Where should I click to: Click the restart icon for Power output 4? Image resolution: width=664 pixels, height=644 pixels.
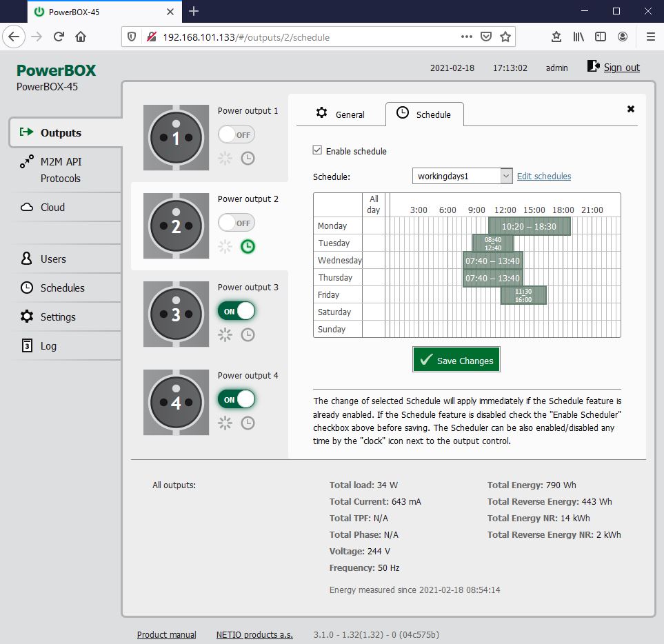pos(225,423)
